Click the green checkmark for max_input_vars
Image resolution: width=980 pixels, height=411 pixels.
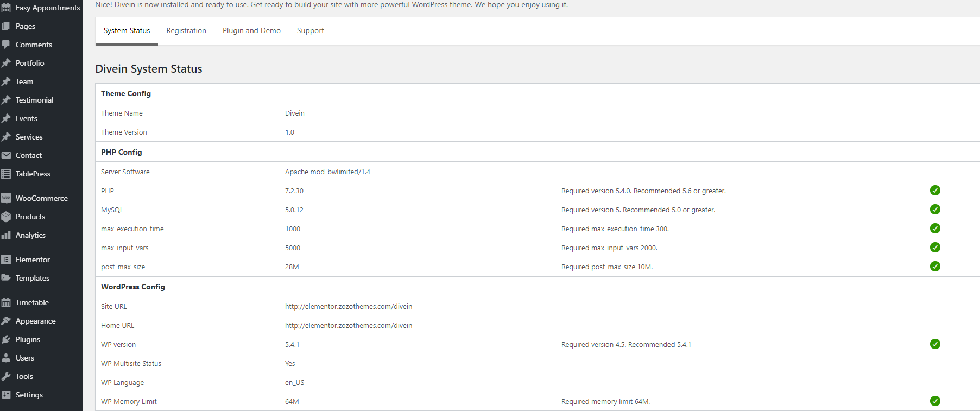point(934,248)
